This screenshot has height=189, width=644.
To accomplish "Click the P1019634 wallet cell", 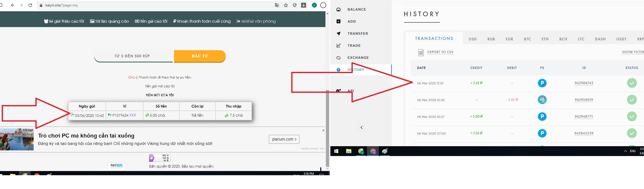I will [x=125, y=115].
